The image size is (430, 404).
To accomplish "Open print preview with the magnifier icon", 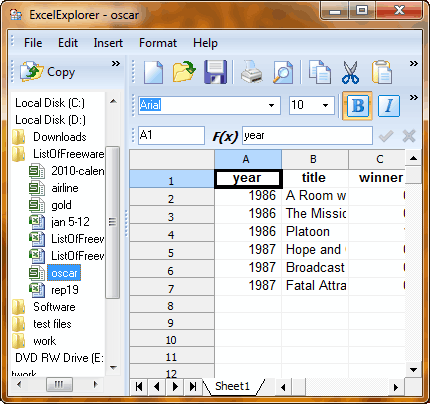I will [283, 72].
